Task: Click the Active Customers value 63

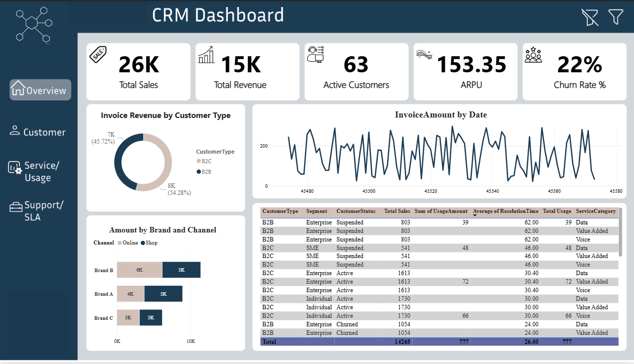Action: click(x=356, y=65)
